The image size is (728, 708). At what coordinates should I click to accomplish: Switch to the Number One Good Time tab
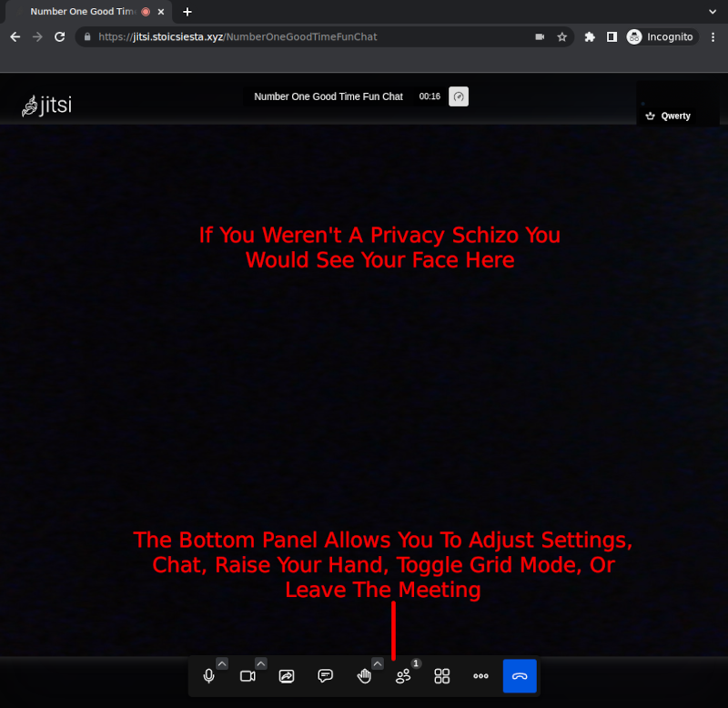82,12
